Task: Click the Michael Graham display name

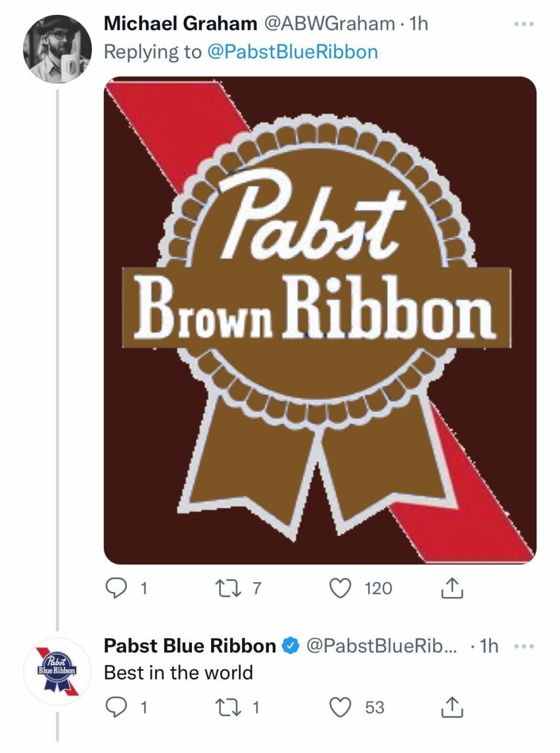Action: pyautogui.click(x=180, y=24)
